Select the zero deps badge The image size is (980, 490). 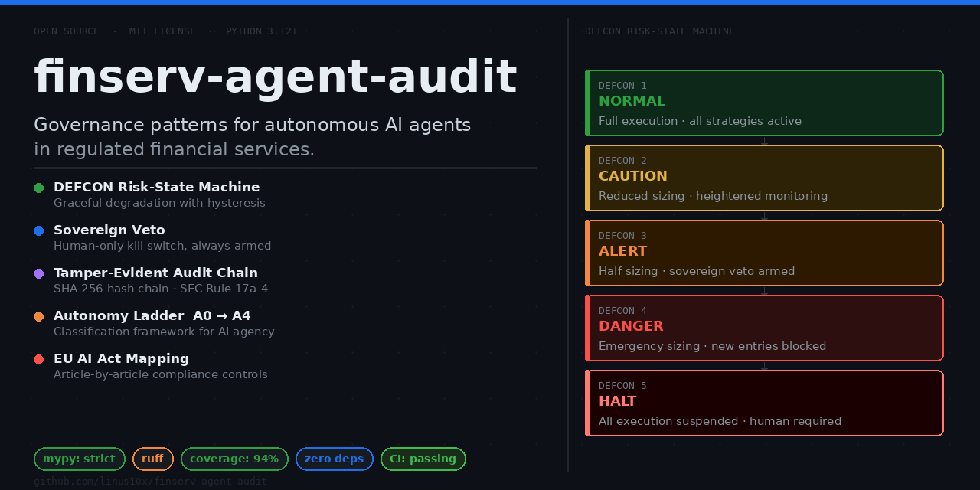pyautogui.click(x=335, y=459)
